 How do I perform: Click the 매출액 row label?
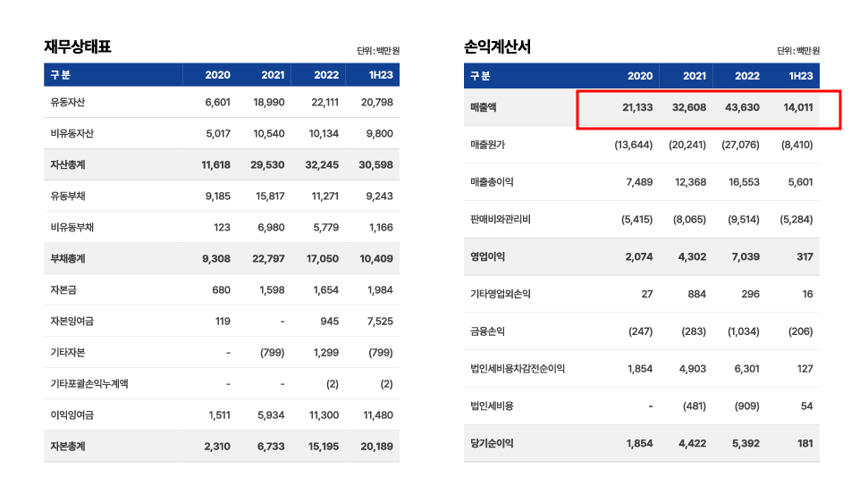coord(484,107)
